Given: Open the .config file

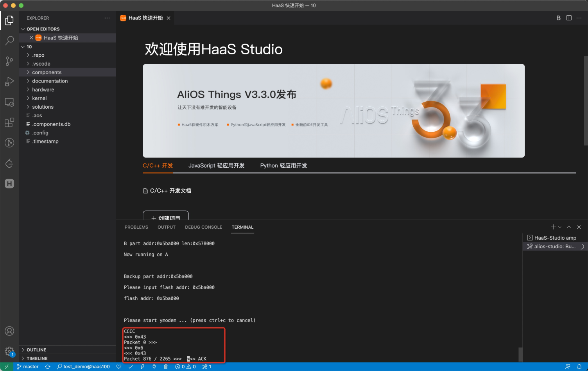Looking at the screenshot, I should coord(67,133).
